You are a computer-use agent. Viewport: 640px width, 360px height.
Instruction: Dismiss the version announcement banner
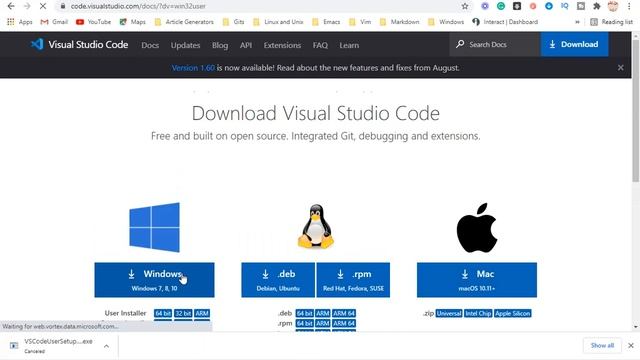[x=620, y=68]
